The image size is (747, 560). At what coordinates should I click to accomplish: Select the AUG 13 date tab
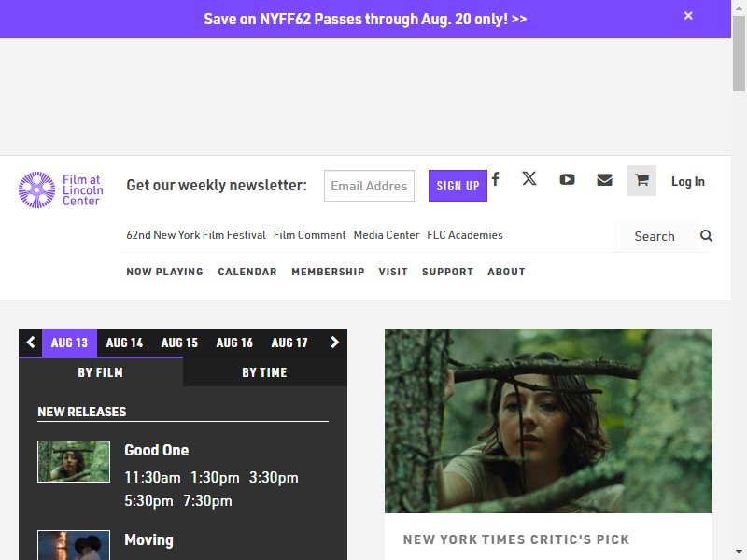(69, 343)
